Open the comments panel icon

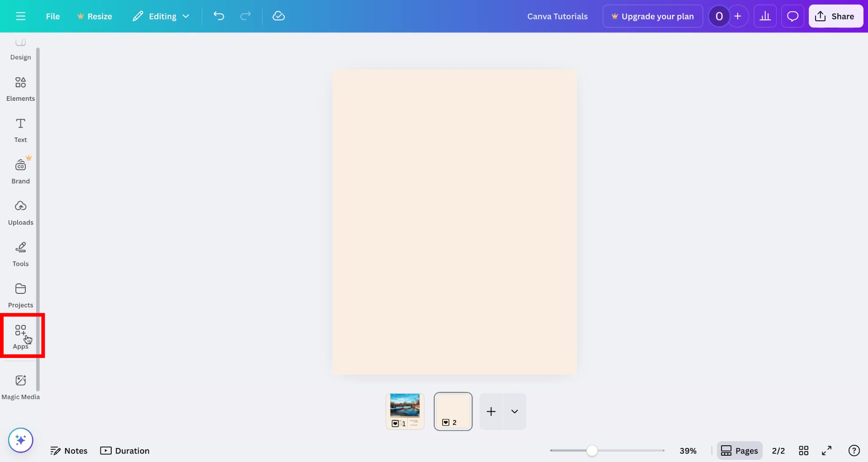(793, 16)
